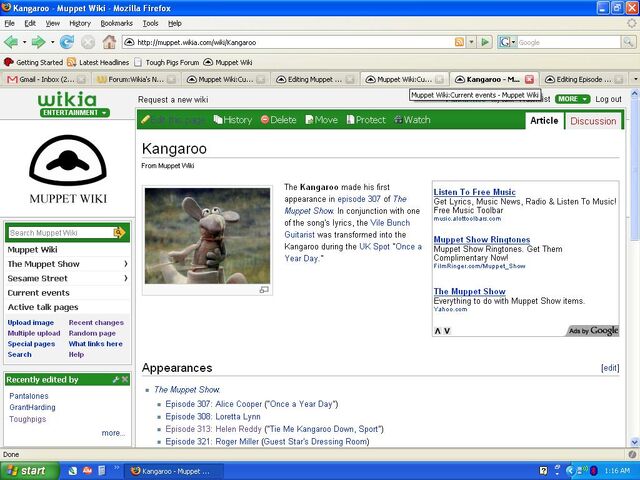640x480 pixels.
Task: Click the green Go arrow beside address bar
Action: (x=485, y=42)
